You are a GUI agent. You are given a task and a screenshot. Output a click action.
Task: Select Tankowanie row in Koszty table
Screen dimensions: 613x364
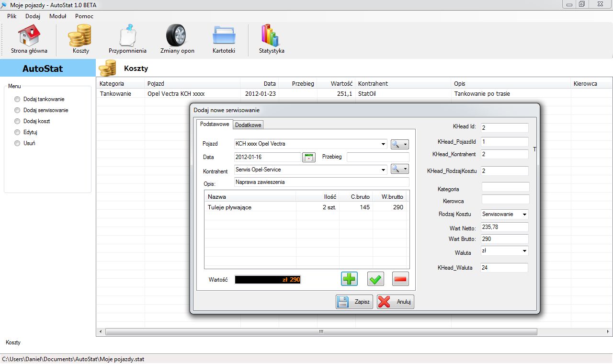(x=354, y=94)
